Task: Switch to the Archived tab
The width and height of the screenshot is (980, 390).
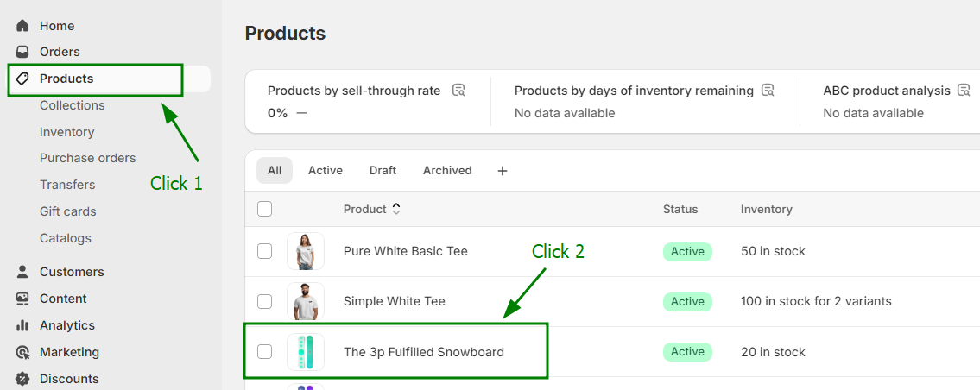Action: 447,171
